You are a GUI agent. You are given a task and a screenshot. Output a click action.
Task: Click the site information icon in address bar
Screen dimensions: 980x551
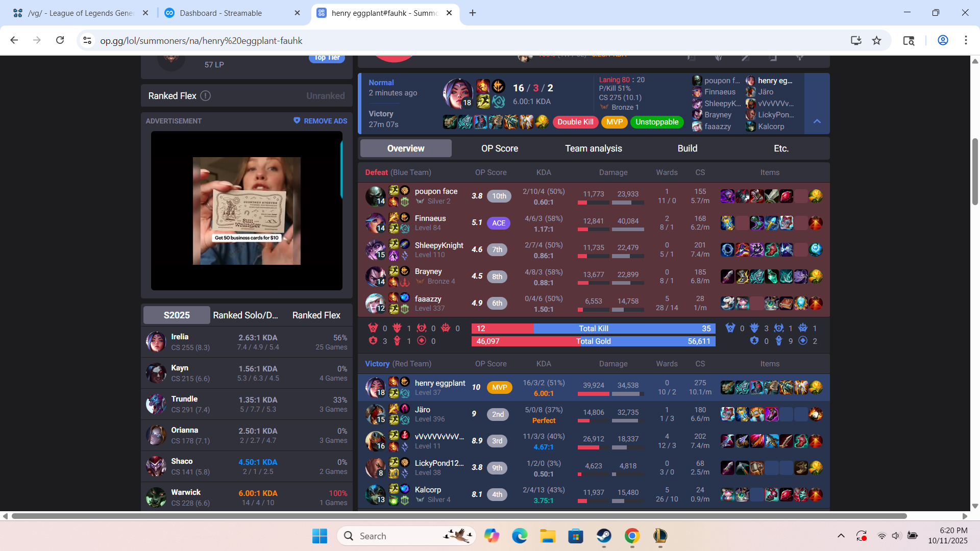(x=87, y=40)
